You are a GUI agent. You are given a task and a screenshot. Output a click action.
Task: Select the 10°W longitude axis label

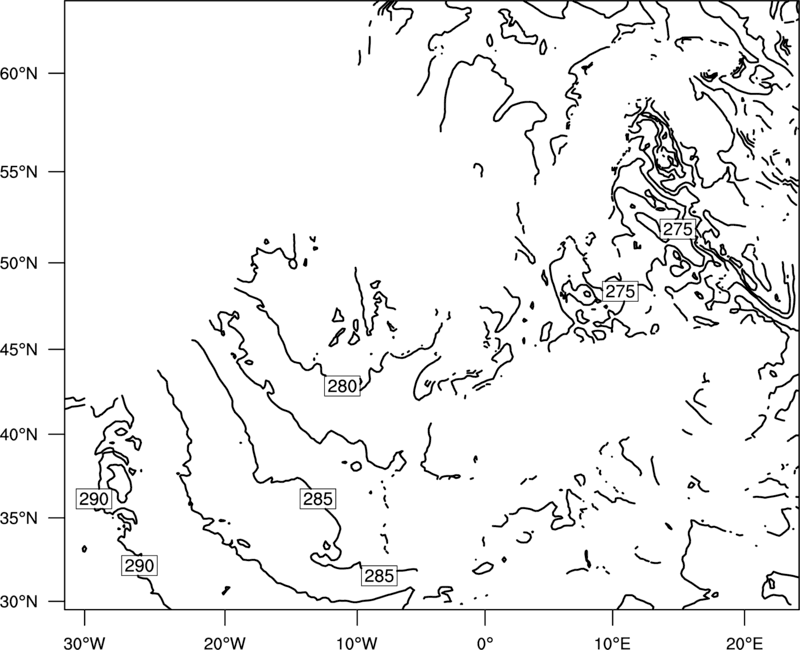(357, 642)
